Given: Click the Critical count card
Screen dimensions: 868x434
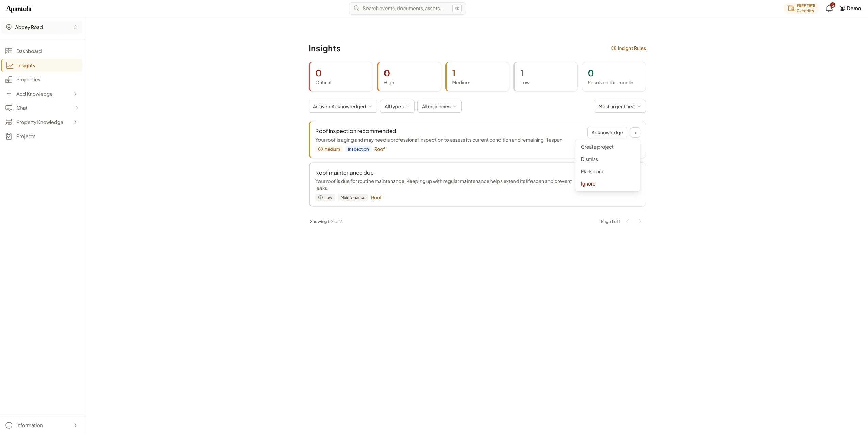Looking at the screenshot, I should [341, 77].
